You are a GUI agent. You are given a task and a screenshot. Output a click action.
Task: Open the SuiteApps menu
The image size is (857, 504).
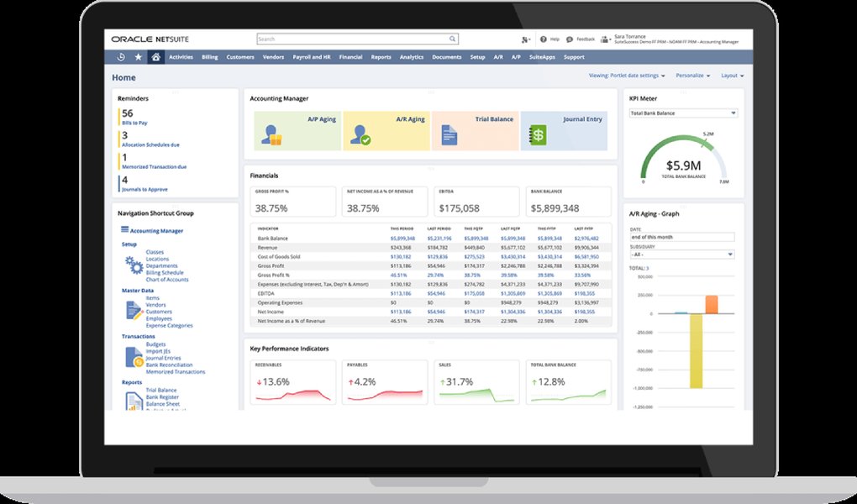tap(542, 57)
